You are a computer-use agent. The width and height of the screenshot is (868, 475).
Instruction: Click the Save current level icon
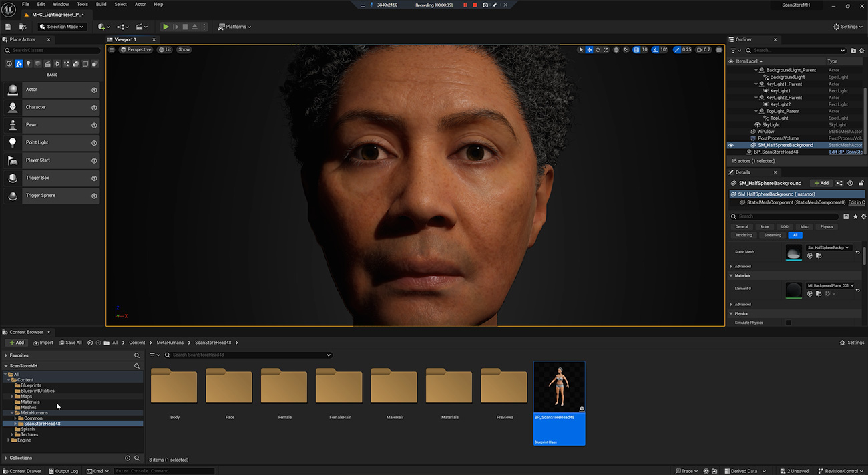pyautogui.click(x=8, y=27)
